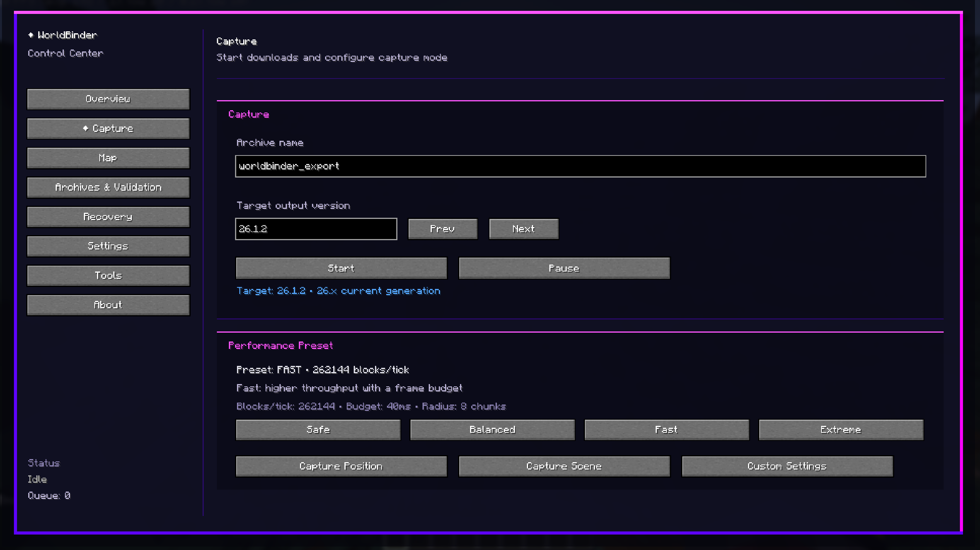Image resolution: width=980 pixels, height=550 pixels.
Task: Click the 'Target: 26.1.2' info line
Action: (338, 291)
